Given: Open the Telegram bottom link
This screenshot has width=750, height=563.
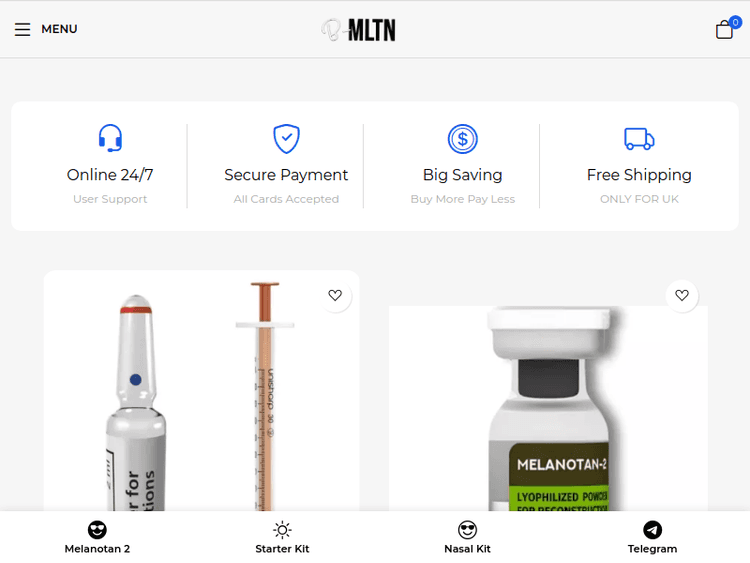Looking at the screenshot, I should pos(652,537).
